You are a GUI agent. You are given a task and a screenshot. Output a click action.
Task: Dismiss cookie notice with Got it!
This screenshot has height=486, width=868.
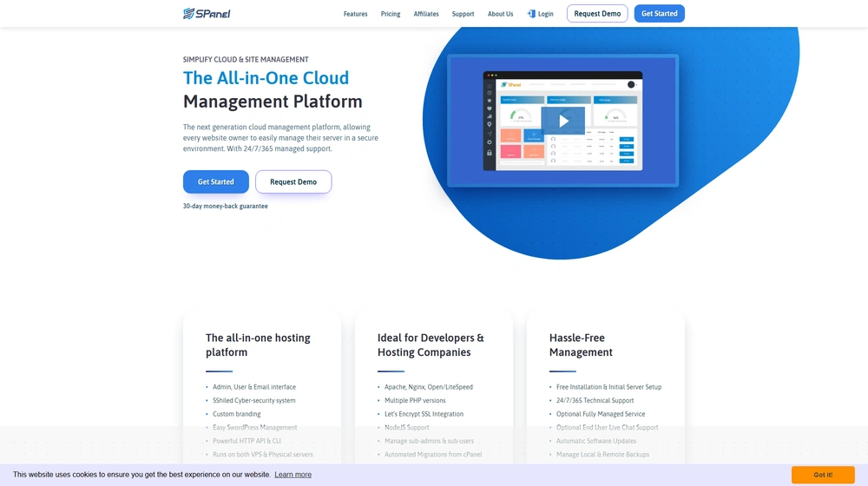823,475
